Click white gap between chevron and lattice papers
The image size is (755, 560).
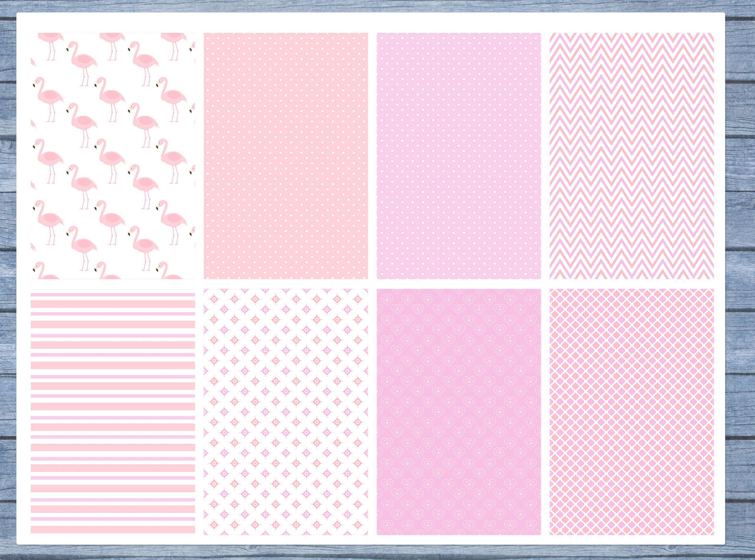[631, 284]
